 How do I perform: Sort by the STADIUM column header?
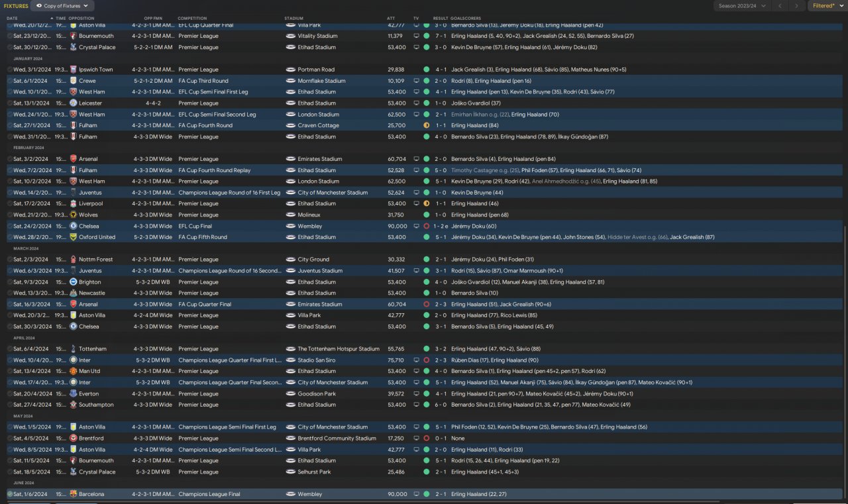[x=294, y=18]
